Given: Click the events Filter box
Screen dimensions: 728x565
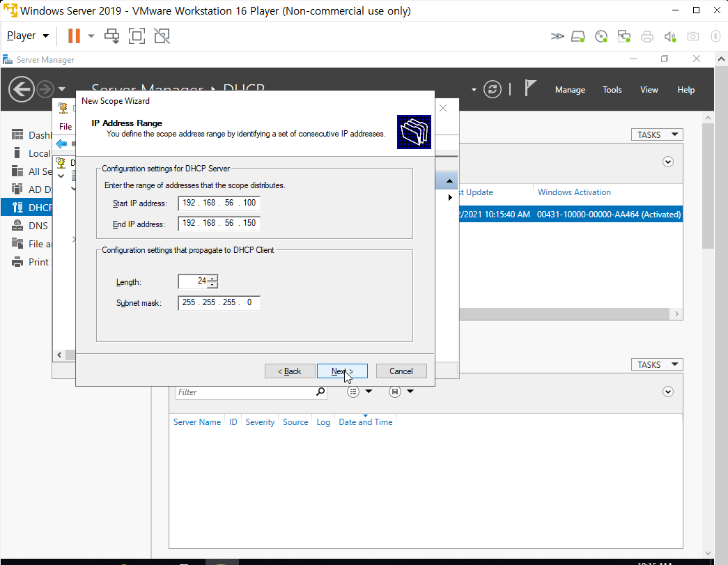Looking at the screenshot, I should click(x=245, y=392).
